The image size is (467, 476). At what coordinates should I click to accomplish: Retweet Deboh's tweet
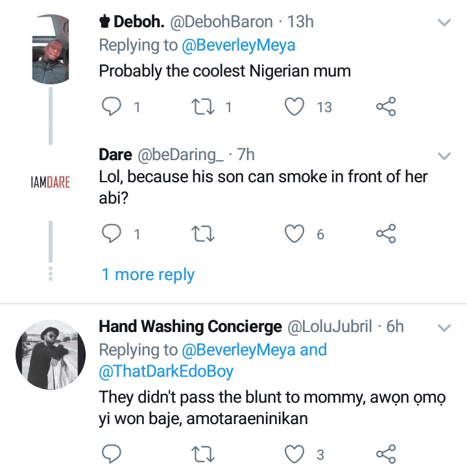[205, 108]
